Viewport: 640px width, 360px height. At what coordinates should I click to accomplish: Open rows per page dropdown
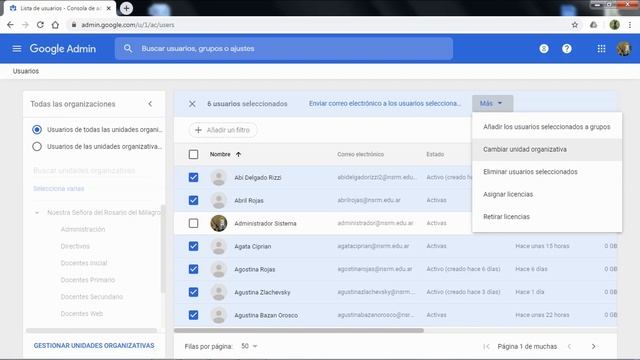tap(249, 346)
